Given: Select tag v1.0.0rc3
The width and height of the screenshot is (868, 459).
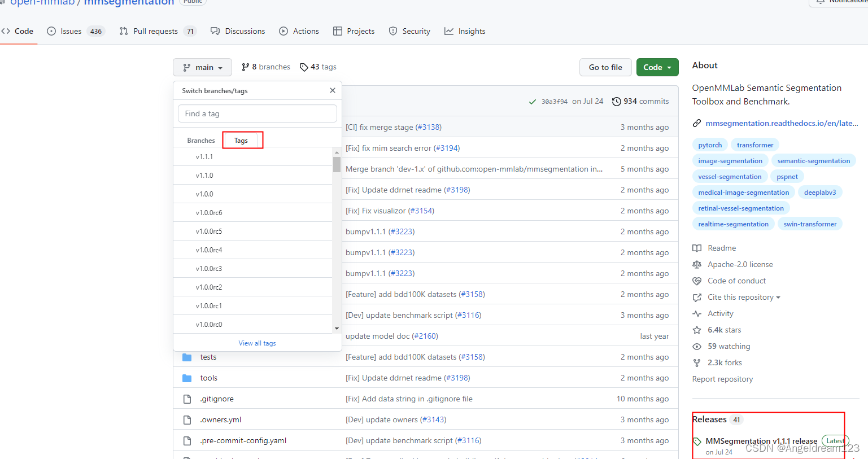Looking at the screenshot, I should tap(253, 269).
